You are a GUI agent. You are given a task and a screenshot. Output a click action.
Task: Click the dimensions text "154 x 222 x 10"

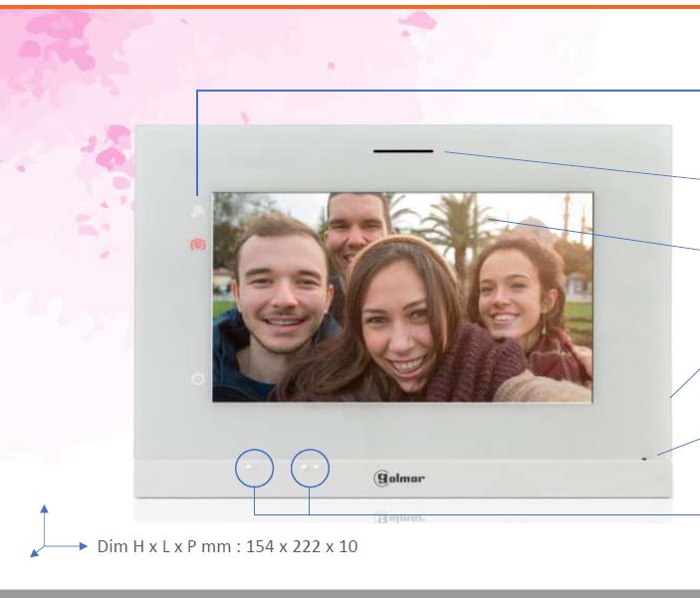click(302, 546)
